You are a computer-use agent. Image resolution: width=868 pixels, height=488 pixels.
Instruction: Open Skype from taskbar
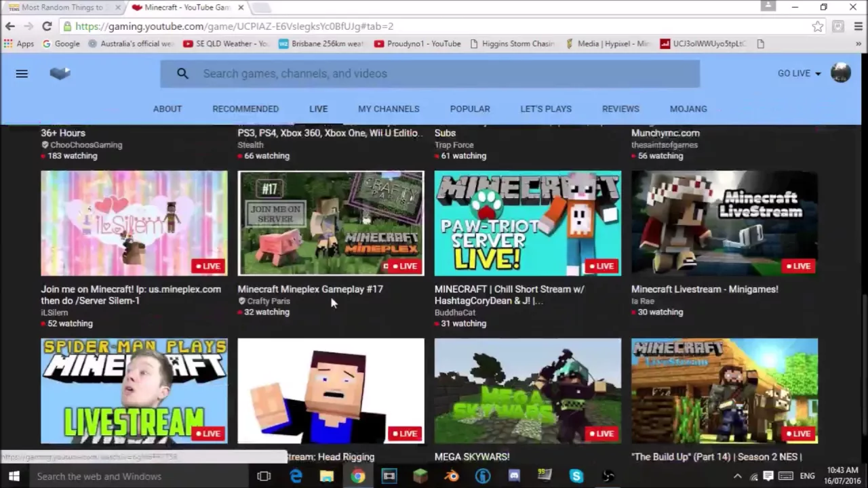tap(576, 476)
